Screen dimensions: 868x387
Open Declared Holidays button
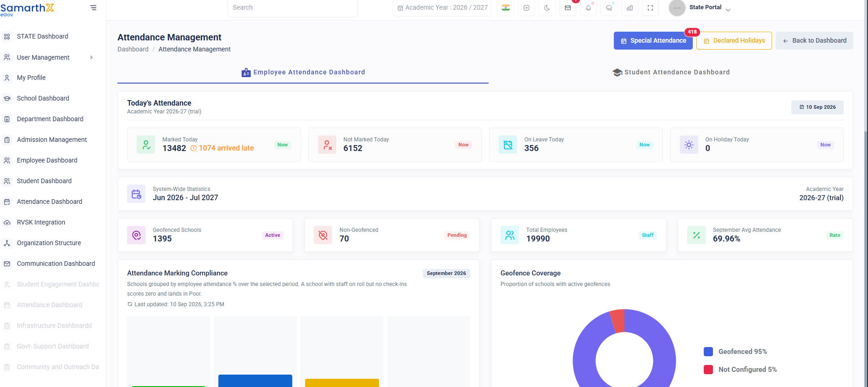pyautogui.click(x=734, y=40)
